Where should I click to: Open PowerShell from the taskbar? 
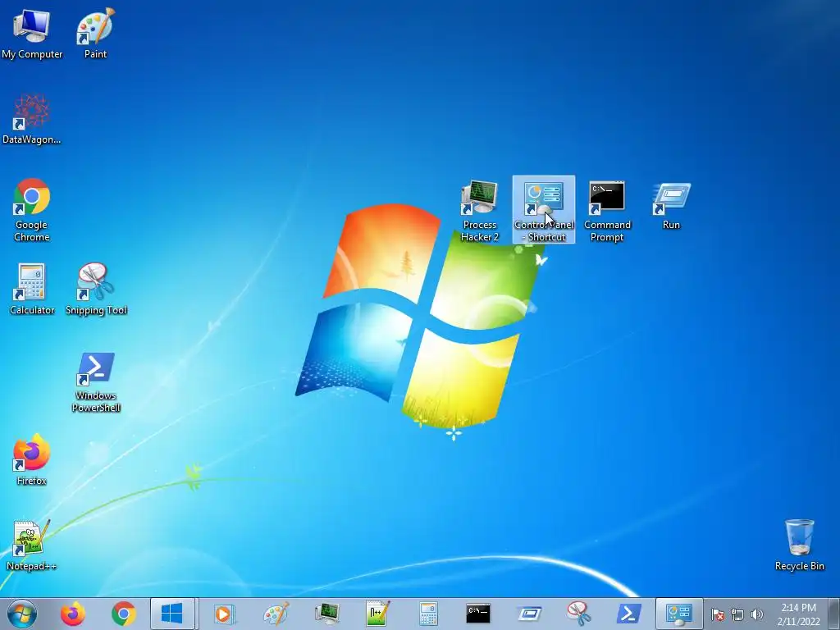coord(629,614)
